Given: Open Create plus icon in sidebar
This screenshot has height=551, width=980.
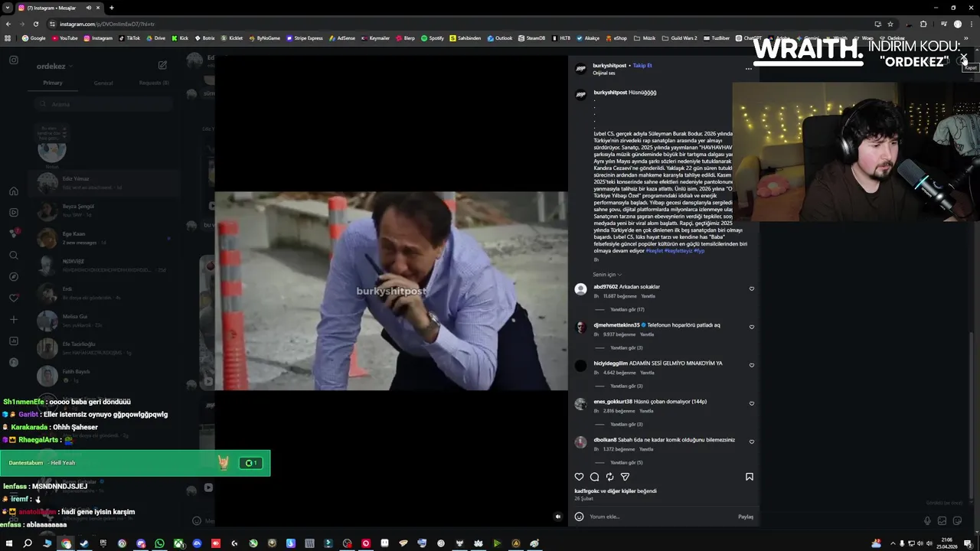Looking at the screenshot, I should pyautogui.click(x=14, y=319).
